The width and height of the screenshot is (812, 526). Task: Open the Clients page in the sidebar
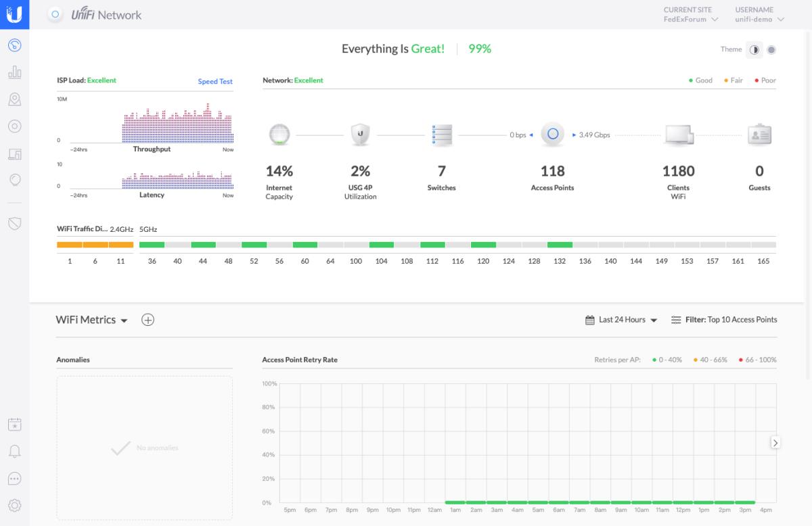(14, 154)
